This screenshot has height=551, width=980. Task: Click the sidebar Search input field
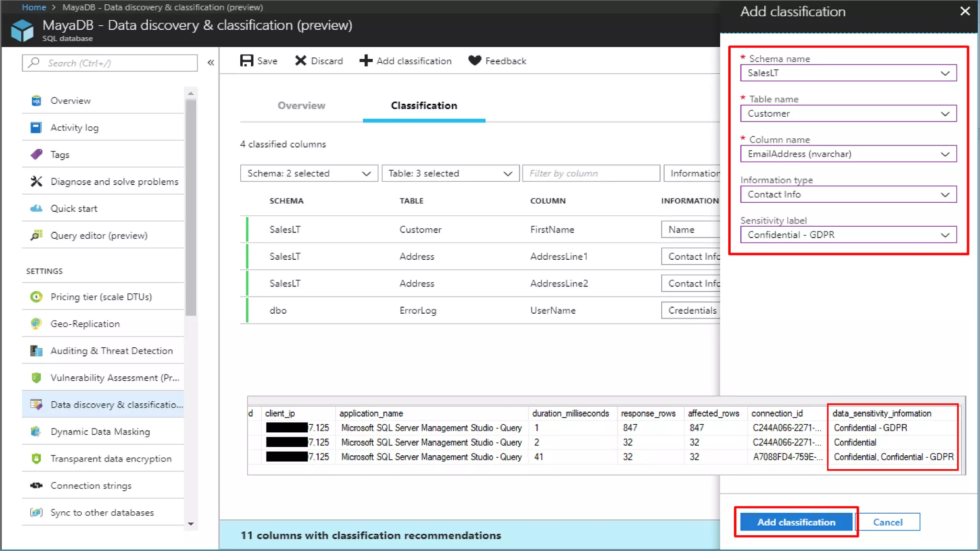coord(110,63)
